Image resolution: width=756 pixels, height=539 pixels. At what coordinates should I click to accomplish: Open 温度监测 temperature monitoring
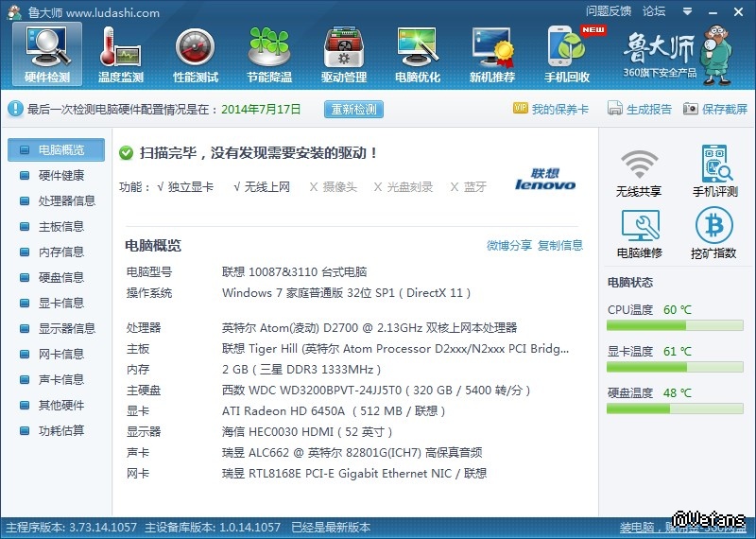coord(121,55)
